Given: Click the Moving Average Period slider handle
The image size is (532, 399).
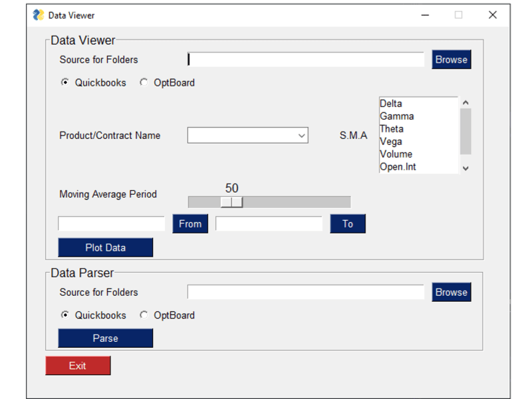Looking at the screenshot, I should tap(231, 202).
